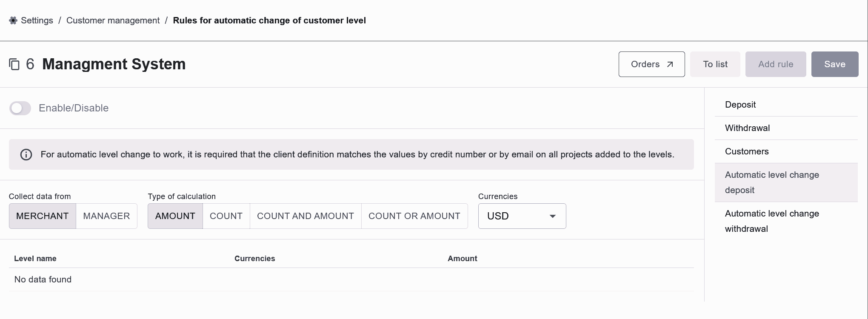
Task: Click the copy icon beside number 6
Action: click(x=14, y=64)
